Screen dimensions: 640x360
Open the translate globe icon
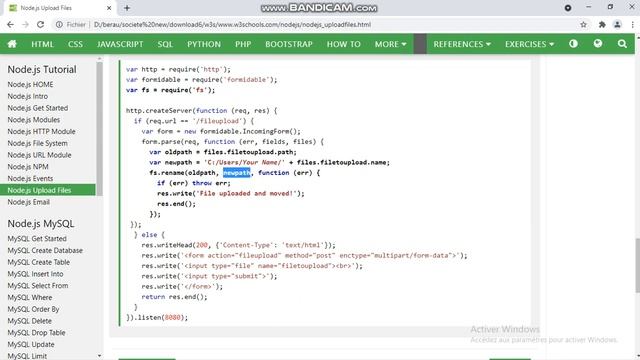click(x=598, y=44)
